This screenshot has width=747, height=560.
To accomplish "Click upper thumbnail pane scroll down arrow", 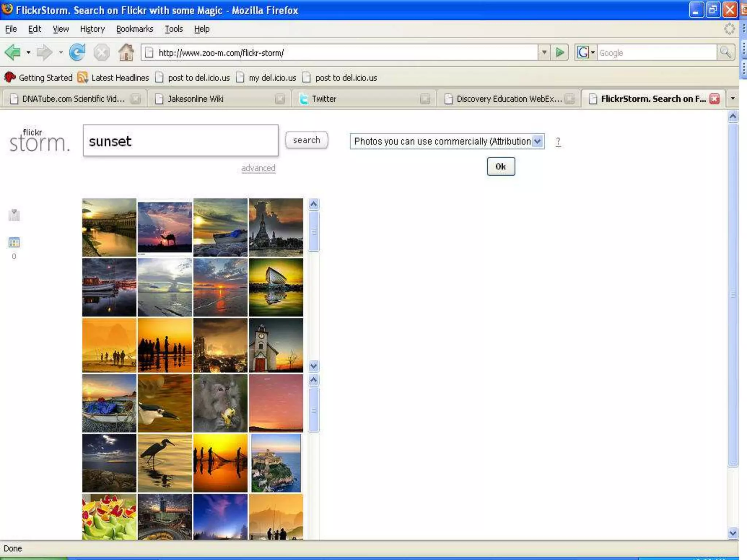I will pyautogui.click(x=313, y=366).
